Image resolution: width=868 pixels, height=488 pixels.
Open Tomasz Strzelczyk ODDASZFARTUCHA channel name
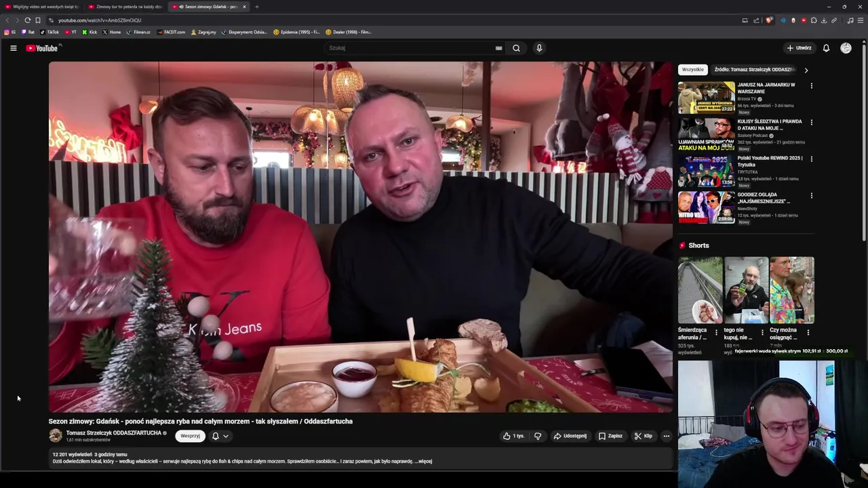114,432
